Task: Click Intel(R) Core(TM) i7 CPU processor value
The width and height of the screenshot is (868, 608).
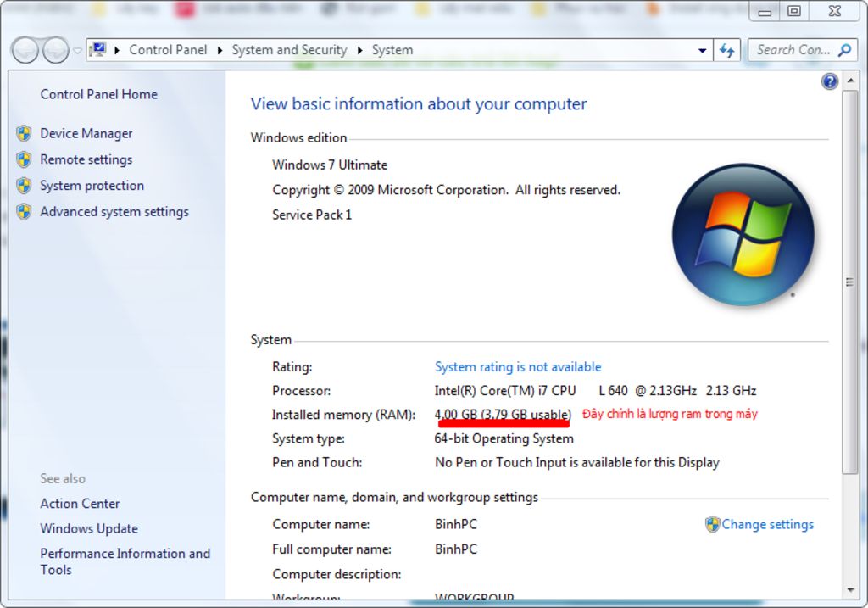Action: [x=595, y=390]
